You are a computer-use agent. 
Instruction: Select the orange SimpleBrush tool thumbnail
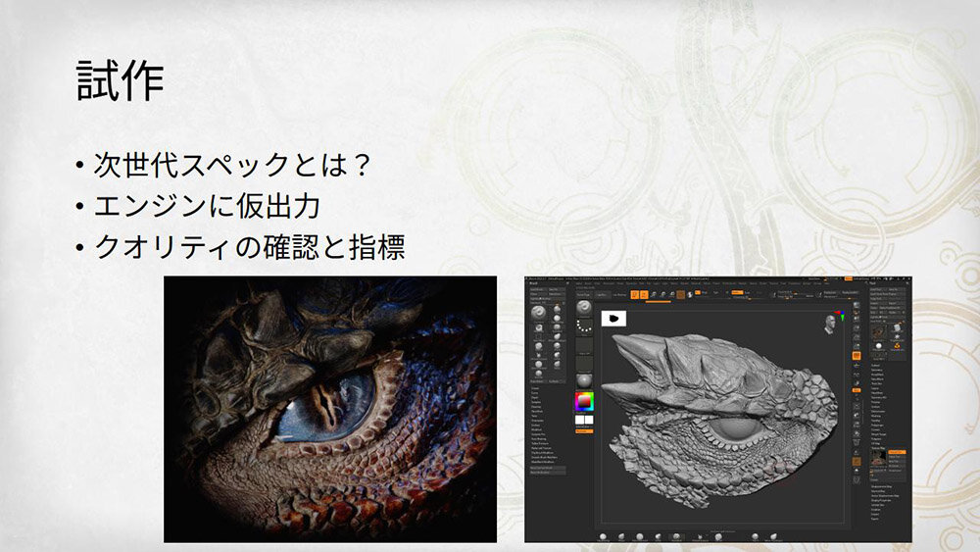897,346
